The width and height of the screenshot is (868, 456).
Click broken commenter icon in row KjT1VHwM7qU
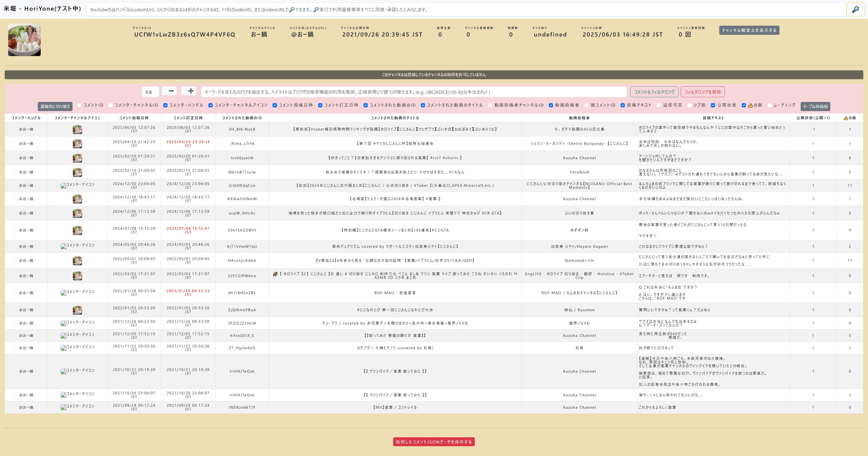click(x=77, y=246)
